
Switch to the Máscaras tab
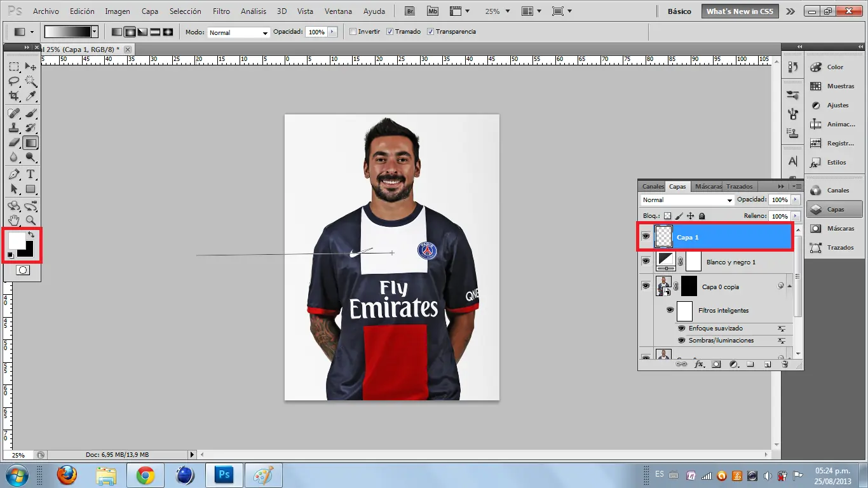pos(708,186)
